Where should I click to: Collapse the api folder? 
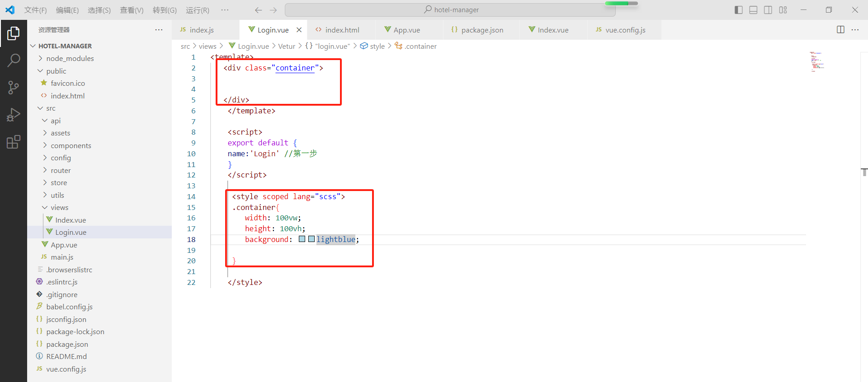pos(99,121)
